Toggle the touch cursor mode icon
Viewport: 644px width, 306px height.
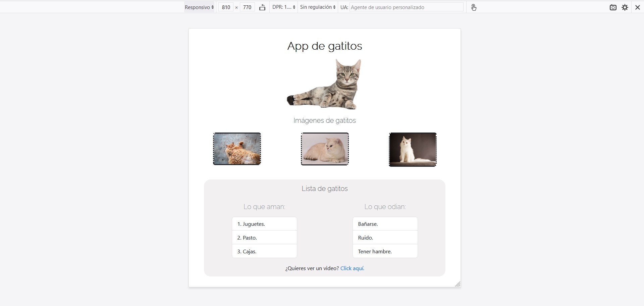pyautogui.click(x=474, y=7)
